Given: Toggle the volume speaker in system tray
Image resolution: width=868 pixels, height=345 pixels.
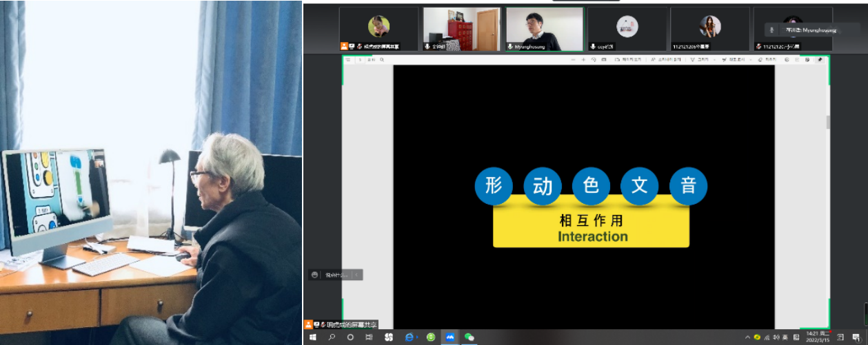Looking at the screenshot, I should 776,337.
